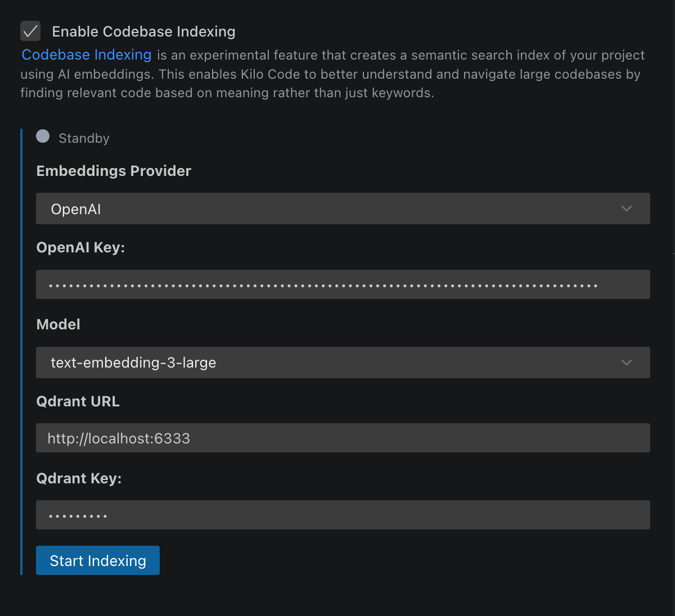This screenshot has height=616, width=675.
Task: Click the Model section label
Action: pos(58,324)
